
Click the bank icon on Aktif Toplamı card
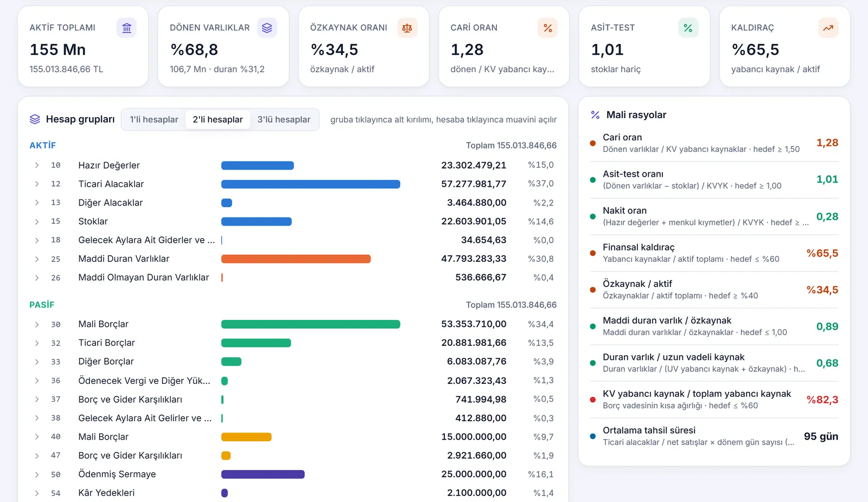[x=126, y=28]
